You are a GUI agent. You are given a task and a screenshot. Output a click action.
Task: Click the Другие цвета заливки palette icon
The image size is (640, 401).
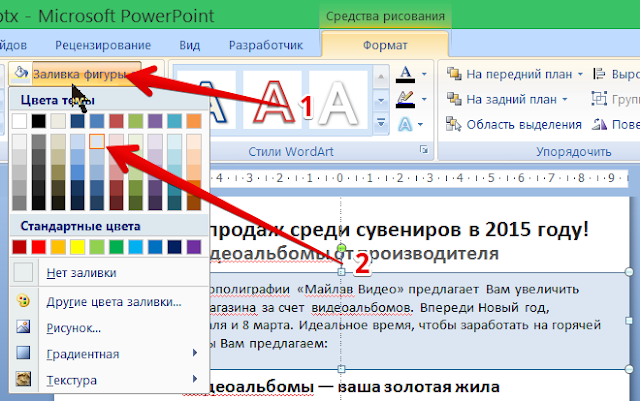tap(23, 301)
